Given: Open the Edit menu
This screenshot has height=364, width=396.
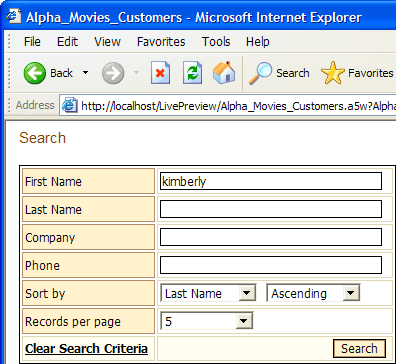Looking at the screenshot, I should [x=67, y=42].
